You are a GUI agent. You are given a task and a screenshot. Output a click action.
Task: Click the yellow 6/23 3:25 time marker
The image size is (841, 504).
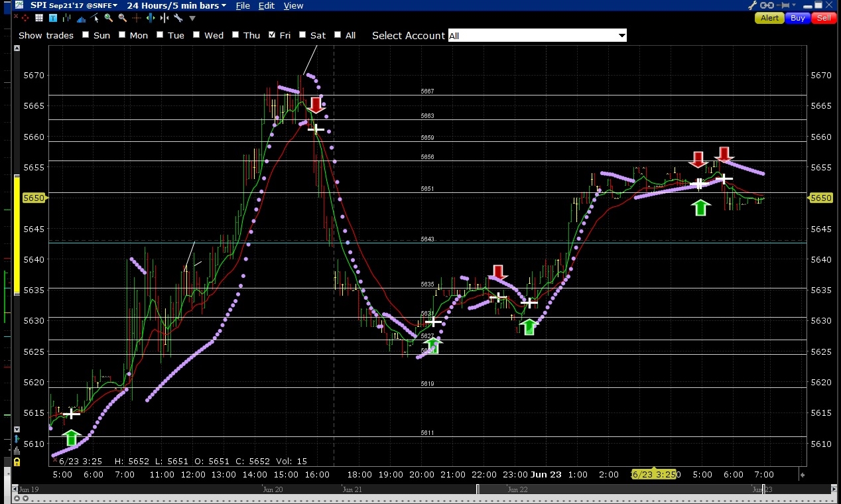click(653, 475)
